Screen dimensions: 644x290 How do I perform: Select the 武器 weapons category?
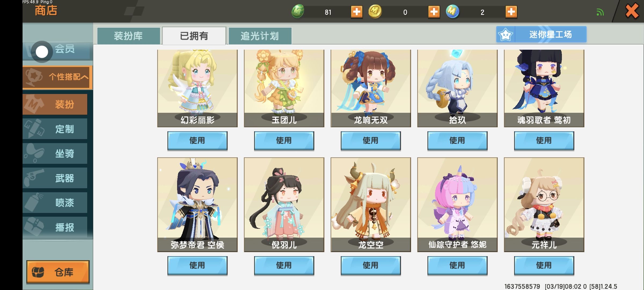pos(55,178)
